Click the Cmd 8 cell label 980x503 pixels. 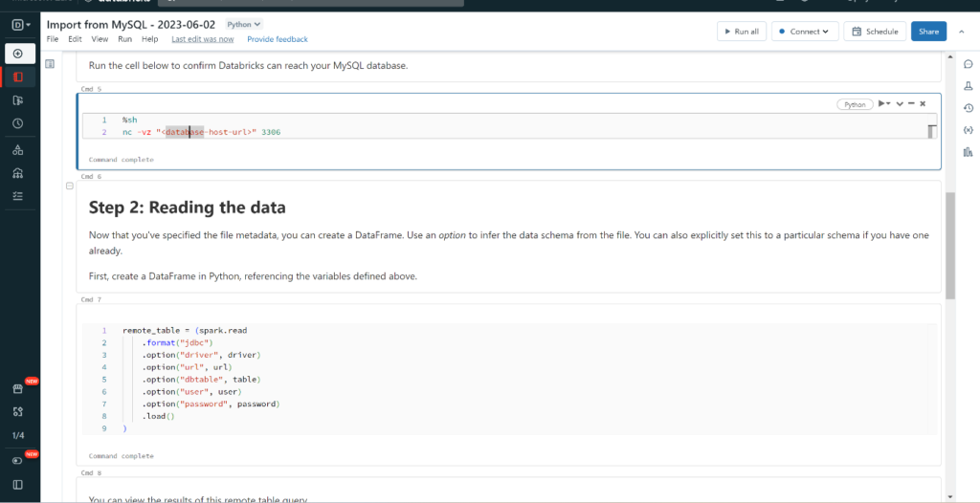pyautogui.click(x=91, y=472)
